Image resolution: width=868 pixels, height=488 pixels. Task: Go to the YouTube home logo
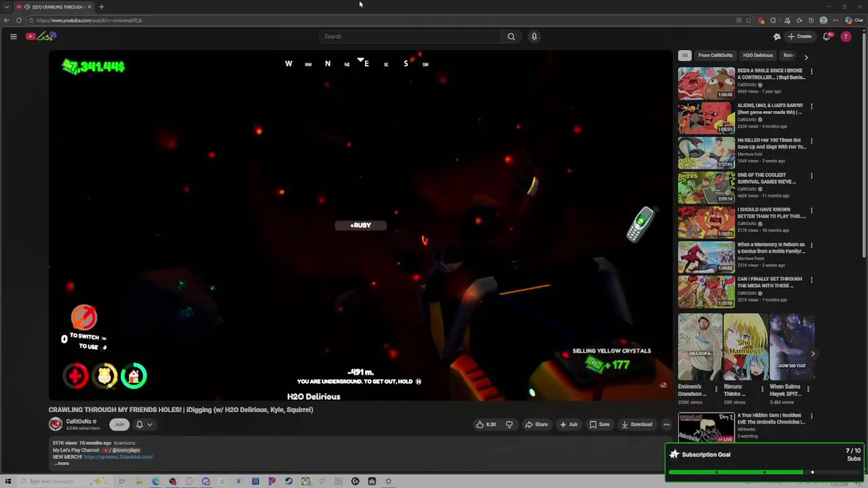click(x=41, y=37)
